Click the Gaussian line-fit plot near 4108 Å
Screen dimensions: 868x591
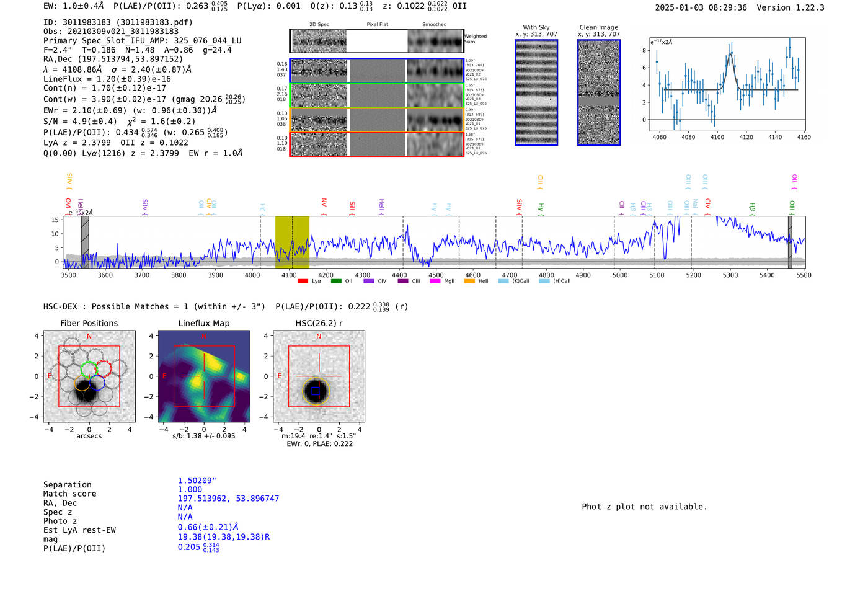coord(727,84)
